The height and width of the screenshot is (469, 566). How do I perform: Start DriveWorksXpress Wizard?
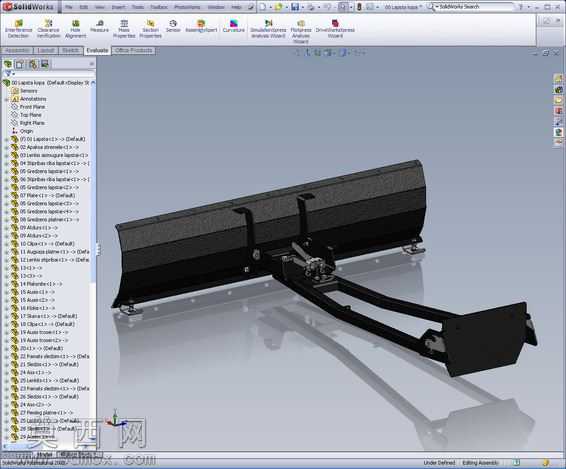335,29
